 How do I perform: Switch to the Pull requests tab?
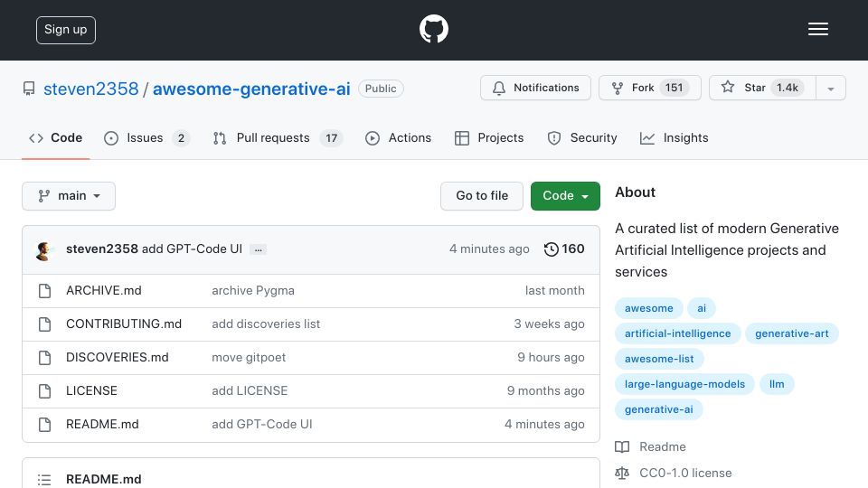[278, 137]
